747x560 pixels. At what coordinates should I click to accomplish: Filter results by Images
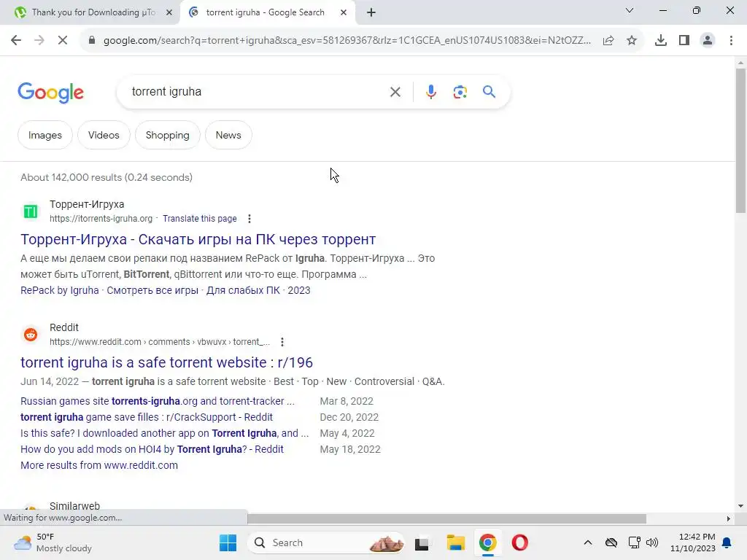coord(45,135)
